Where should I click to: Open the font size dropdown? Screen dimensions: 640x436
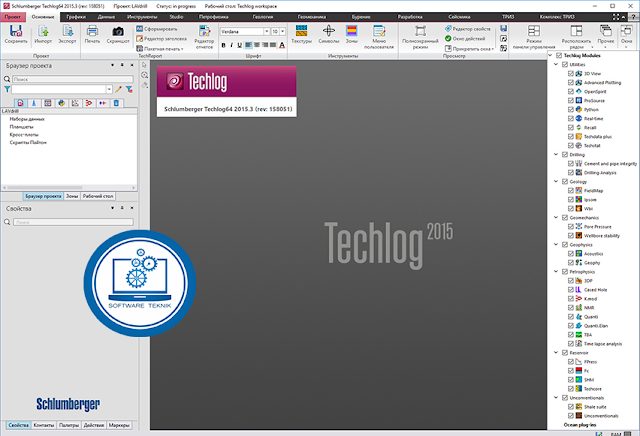pos(282,31)
